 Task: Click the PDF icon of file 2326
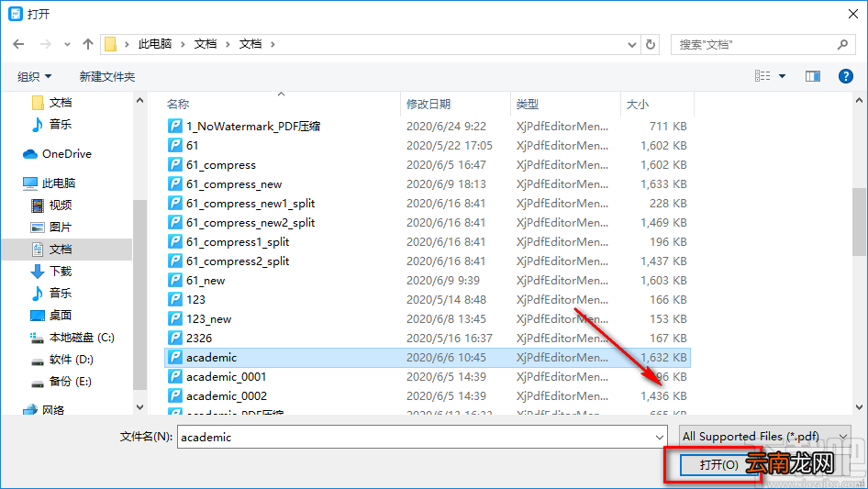pyautogui.click(x=175, y=338)
